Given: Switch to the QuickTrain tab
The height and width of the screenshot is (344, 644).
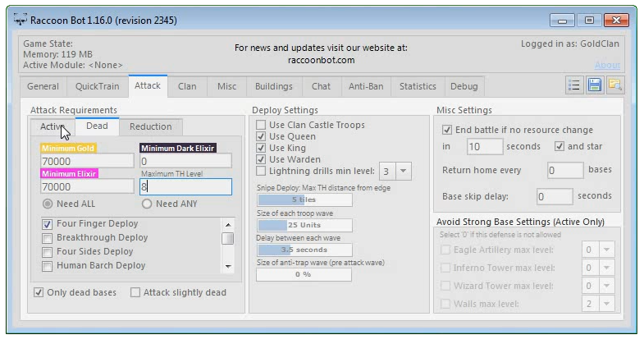Looking at the screenshot, I should 97,86.
